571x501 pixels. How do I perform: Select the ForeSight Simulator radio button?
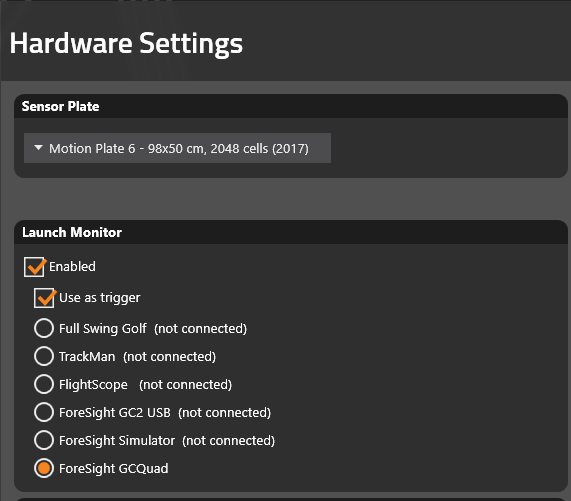(44, 440)
